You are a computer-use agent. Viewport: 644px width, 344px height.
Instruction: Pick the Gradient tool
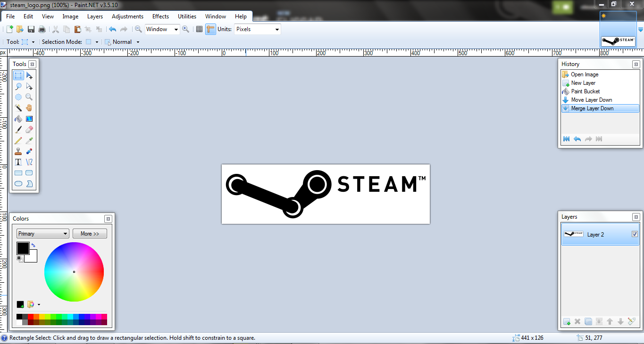click(x=29, y=119)
